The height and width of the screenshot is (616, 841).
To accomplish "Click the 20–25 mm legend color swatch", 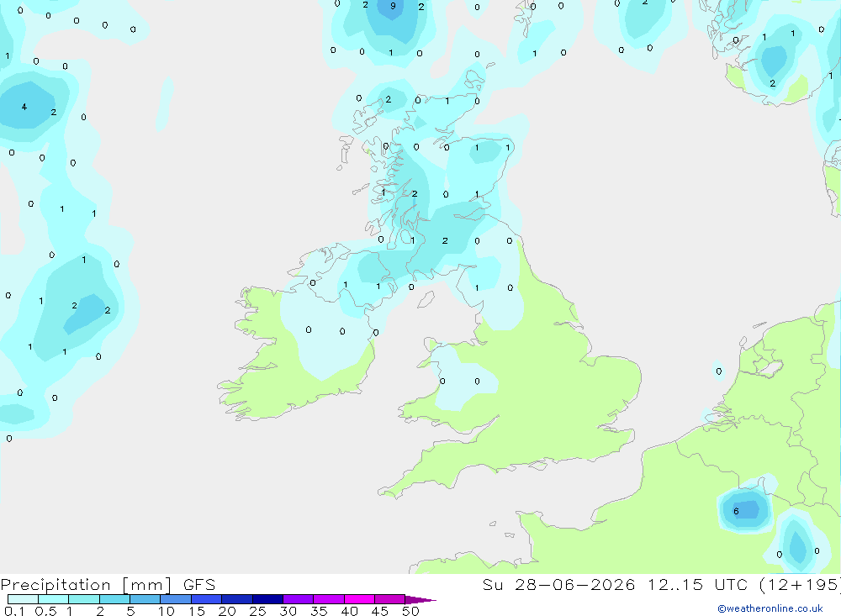I will [x=236, y=599].
